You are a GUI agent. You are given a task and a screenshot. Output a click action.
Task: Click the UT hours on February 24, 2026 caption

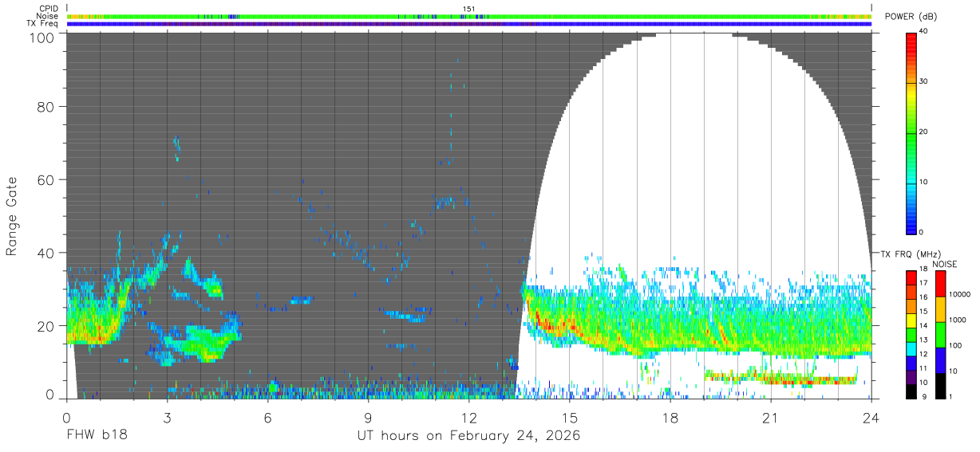pyautogui.click(x=468, y=436)
